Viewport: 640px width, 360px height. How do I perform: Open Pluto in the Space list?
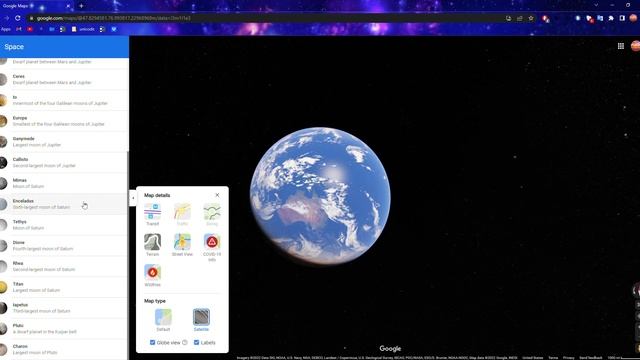click(x=64, y=329)
